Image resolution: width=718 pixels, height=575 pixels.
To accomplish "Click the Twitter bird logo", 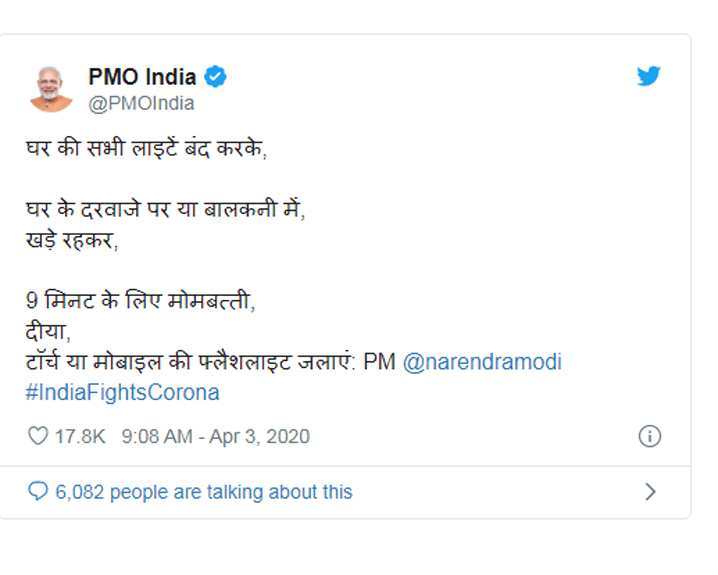I will (x=649, y=76).
